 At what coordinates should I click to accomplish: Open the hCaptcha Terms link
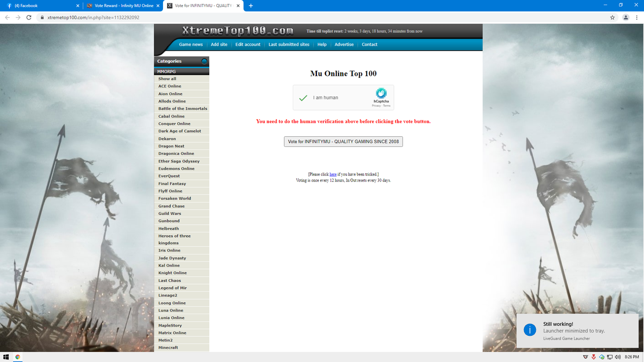[x=386, y=106]
